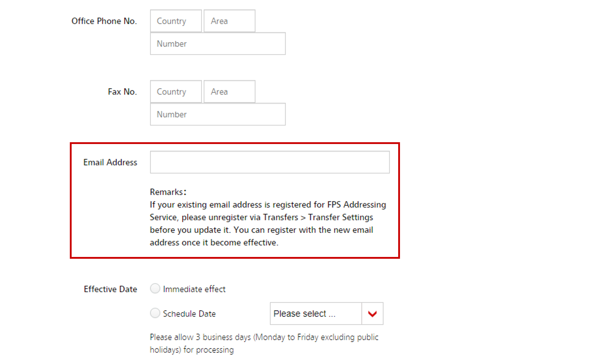Focus the Fax Number field
591x364 pixels.
218,114
